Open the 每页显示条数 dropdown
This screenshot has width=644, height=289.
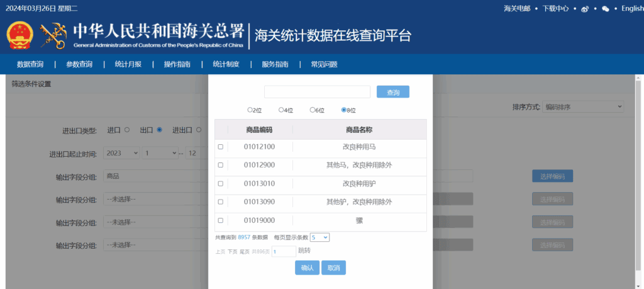[319, 237]
